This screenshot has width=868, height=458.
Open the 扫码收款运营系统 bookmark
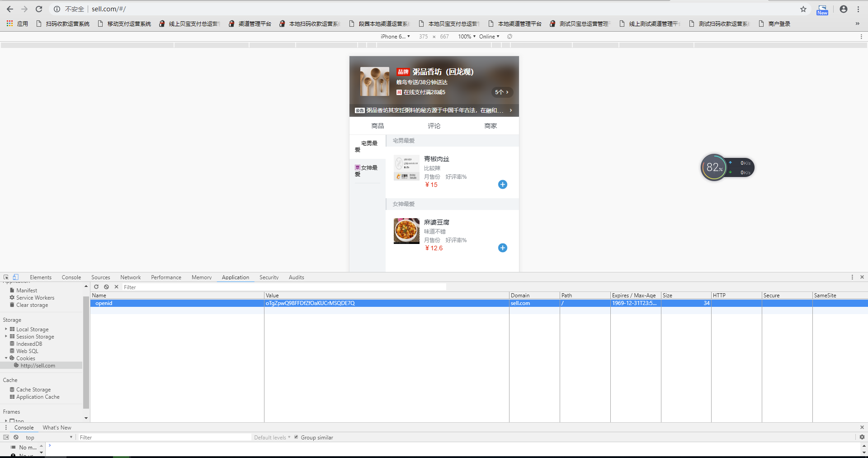point(63,24)
